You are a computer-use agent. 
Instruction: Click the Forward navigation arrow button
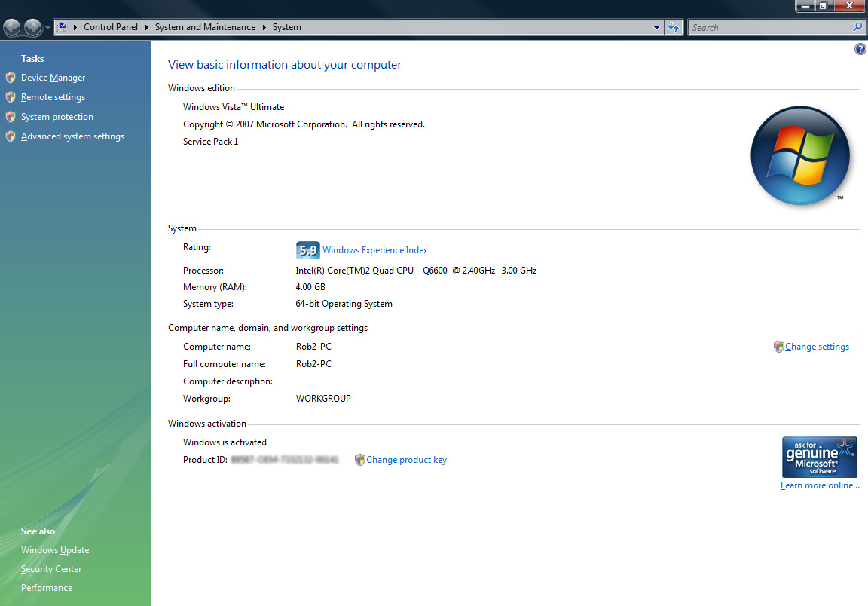click(x=32, y=27)
